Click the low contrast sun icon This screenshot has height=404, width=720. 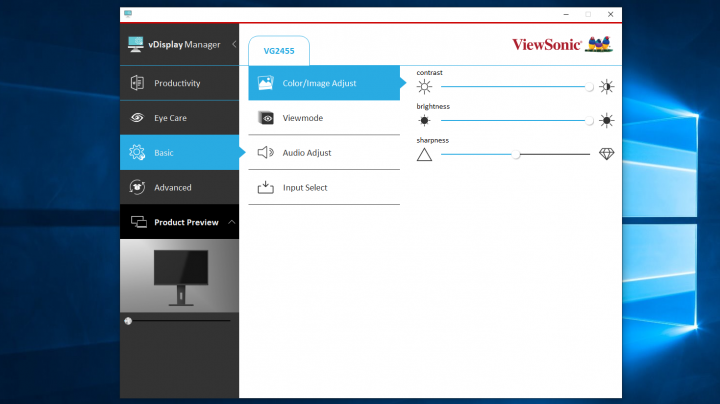pyautogui.click(x=424, y=86)
